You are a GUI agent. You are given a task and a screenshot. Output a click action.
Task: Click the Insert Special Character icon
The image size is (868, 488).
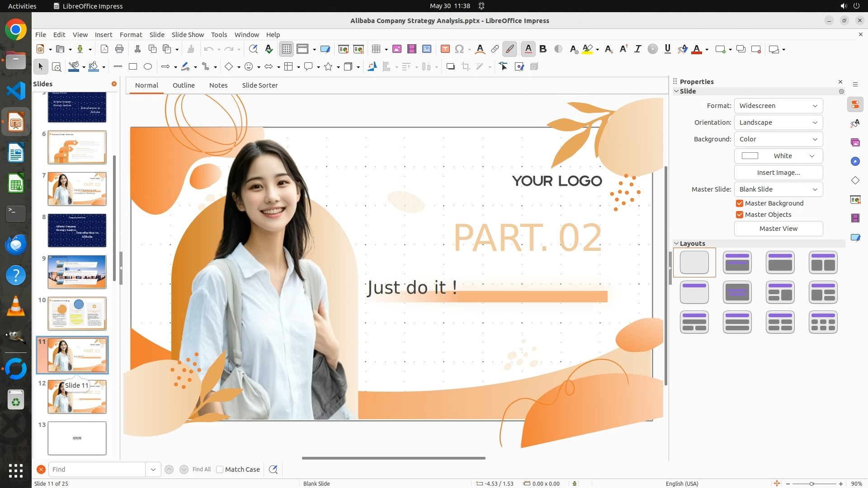[x=459, y=49]
